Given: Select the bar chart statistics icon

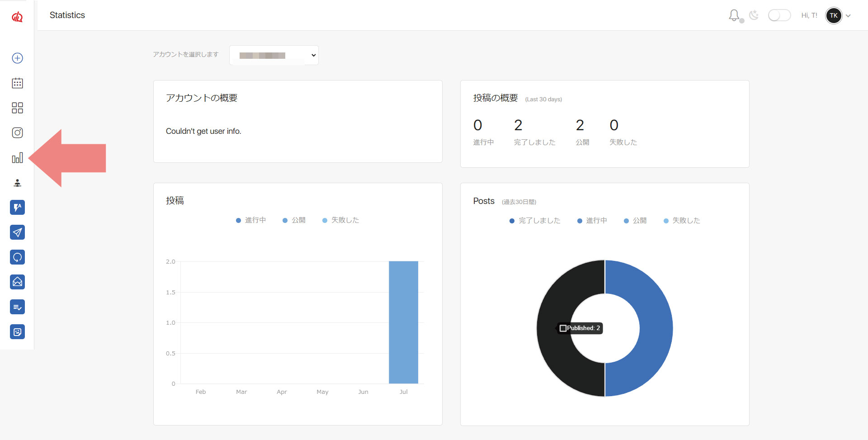Looking at the screenshot, I should [17, 158].
